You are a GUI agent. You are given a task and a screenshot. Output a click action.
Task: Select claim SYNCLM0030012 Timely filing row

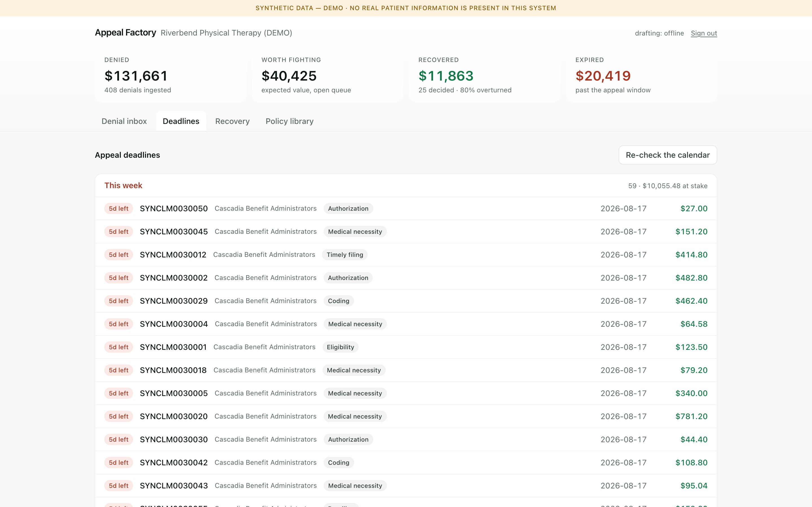pos(406,255)
